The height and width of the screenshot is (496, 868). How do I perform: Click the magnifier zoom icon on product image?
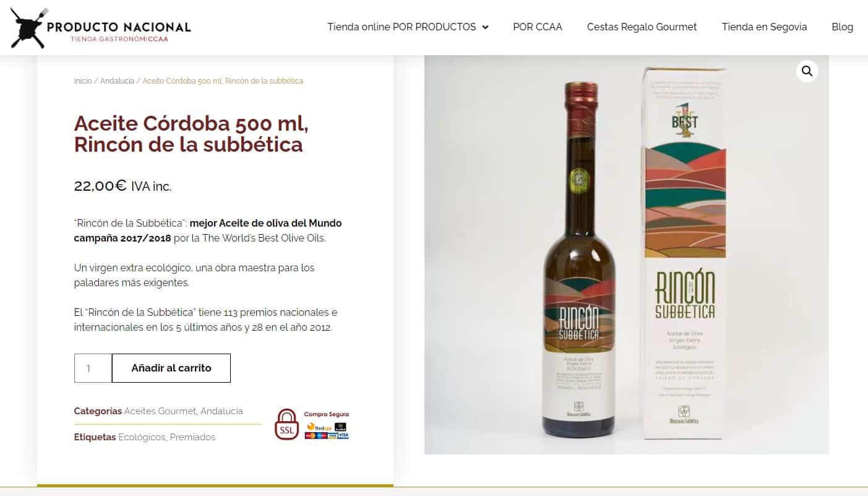click(x=807, y=71)
